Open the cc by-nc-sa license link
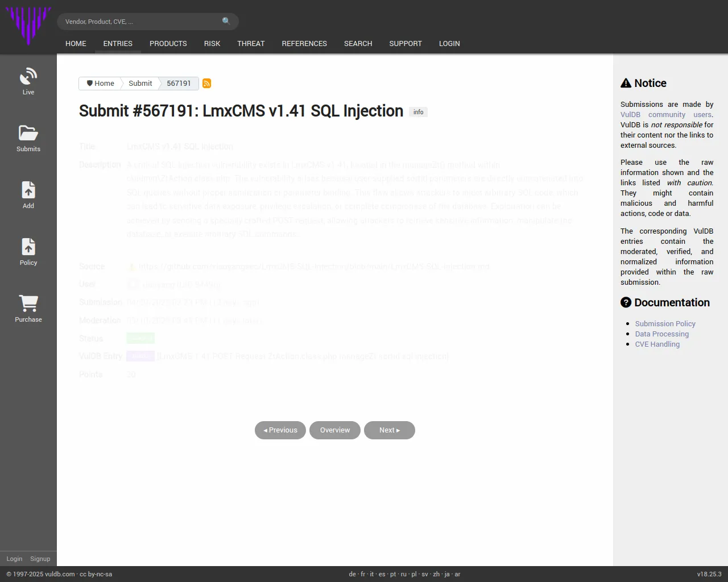This screenshot has width=728, height=582. click(96, 574)
